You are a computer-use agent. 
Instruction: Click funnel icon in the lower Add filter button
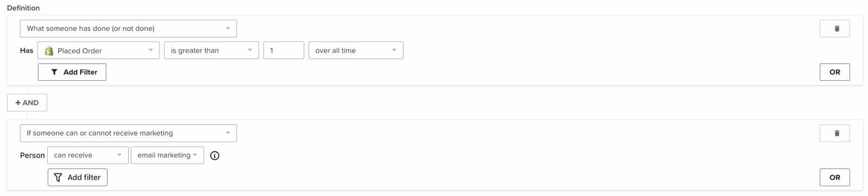[58, 177]
